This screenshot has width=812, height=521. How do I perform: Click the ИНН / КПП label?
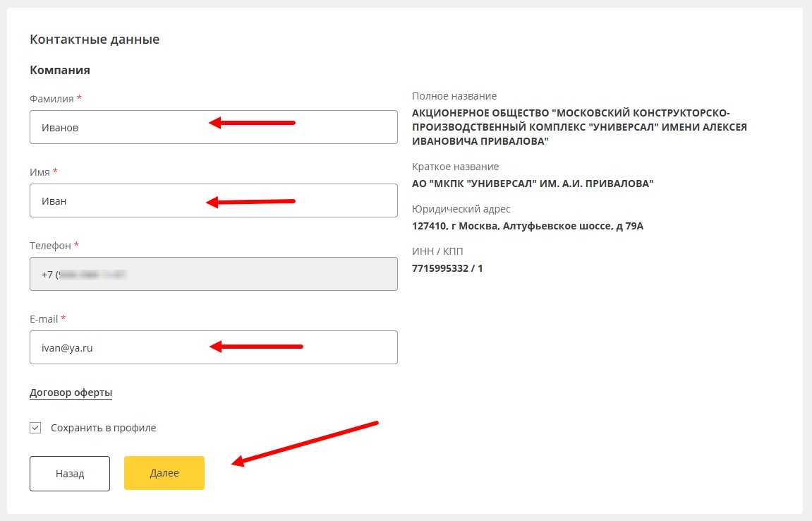click(x=437, y=251)
